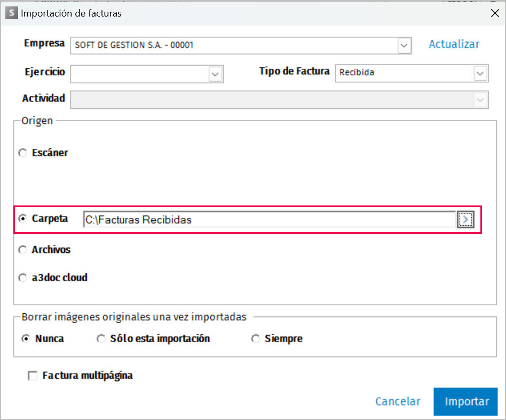Viewport: 506px width, 420px height.
Task: Expand the disabled Actividad dropdown arrow
Action: pos(480,100)
